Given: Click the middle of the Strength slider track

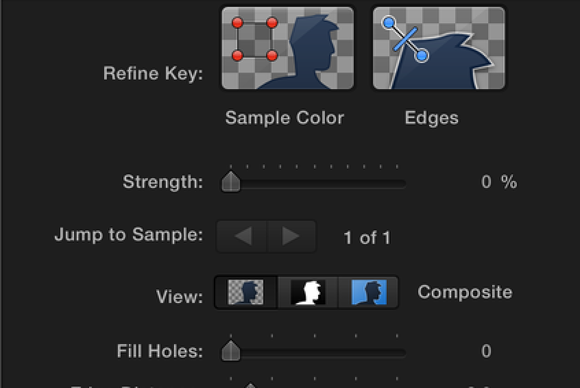Looking at the screenshot, I should click(x=314, y=184).
